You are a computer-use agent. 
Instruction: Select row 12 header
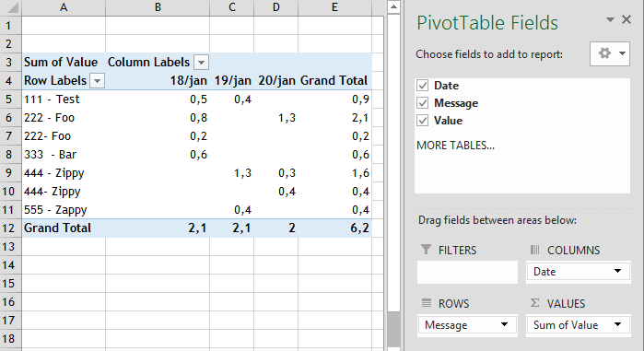11,228
